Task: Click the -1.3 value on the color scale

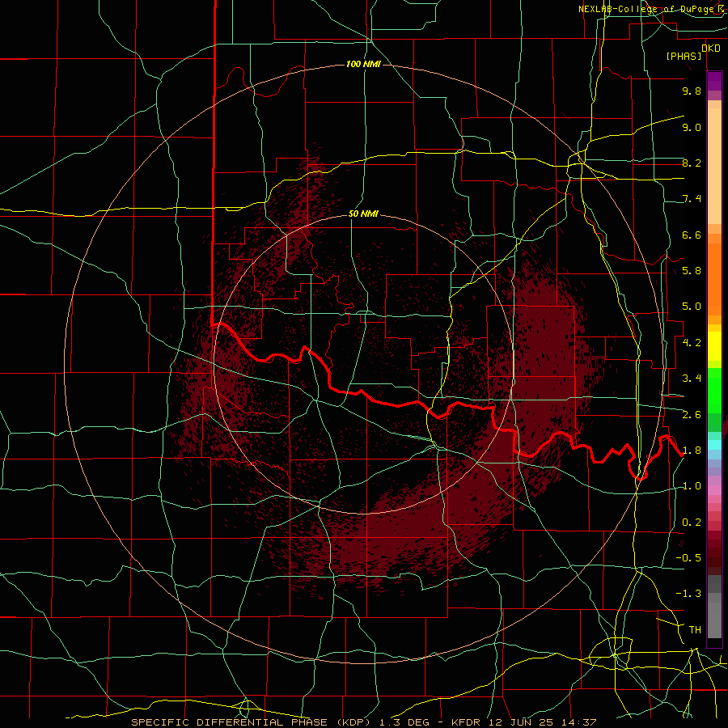Action: coord(688,594)
